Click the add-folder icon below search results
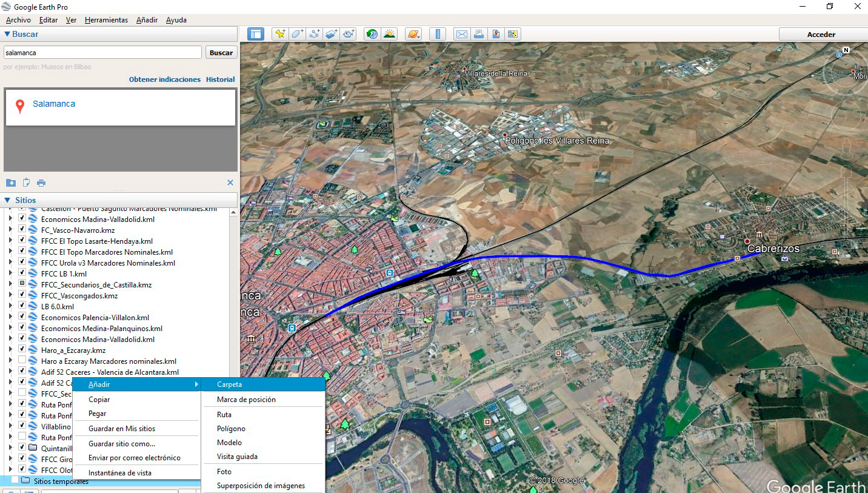Image resolution: width=868 pixels, height=493 pixels. tap(11, 183)
